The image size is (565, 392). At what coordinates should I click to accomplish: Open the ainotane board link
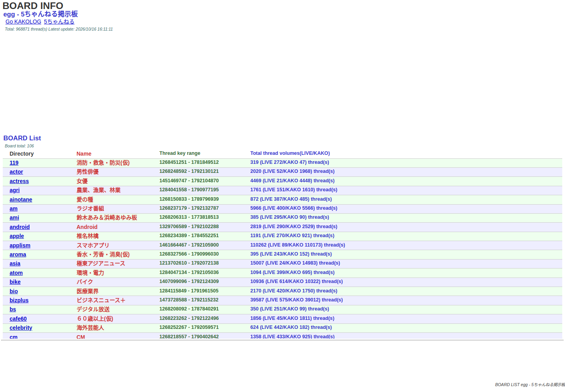point(21,200)
